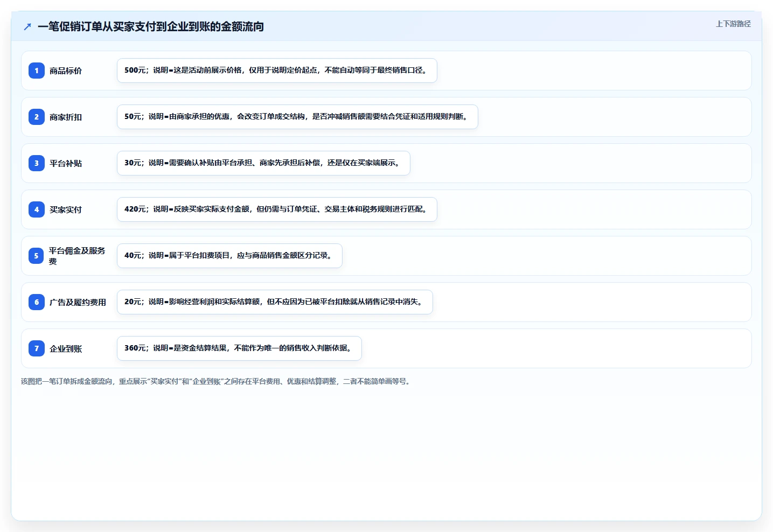Click the heading 一笔促销订单从买家支付到企业到账的金额流向

pyautogui.click(x=151, y=26)
